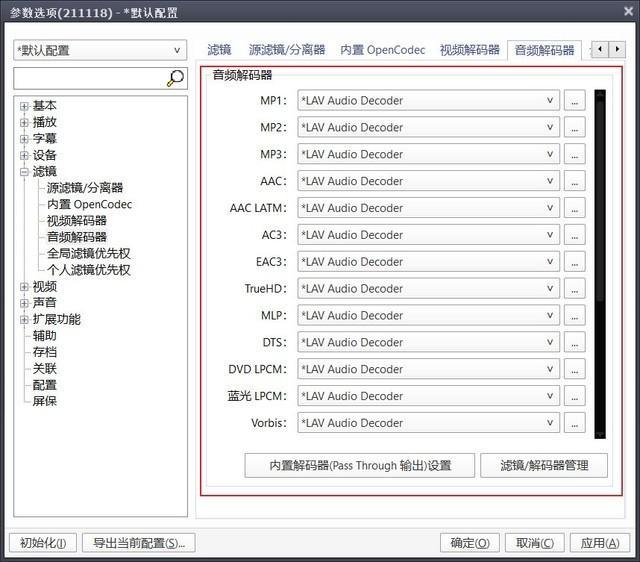Screen dimensions: 640x562
Task: Open AAC decoder settings ellipsis button
Action: tap(574, 181)
